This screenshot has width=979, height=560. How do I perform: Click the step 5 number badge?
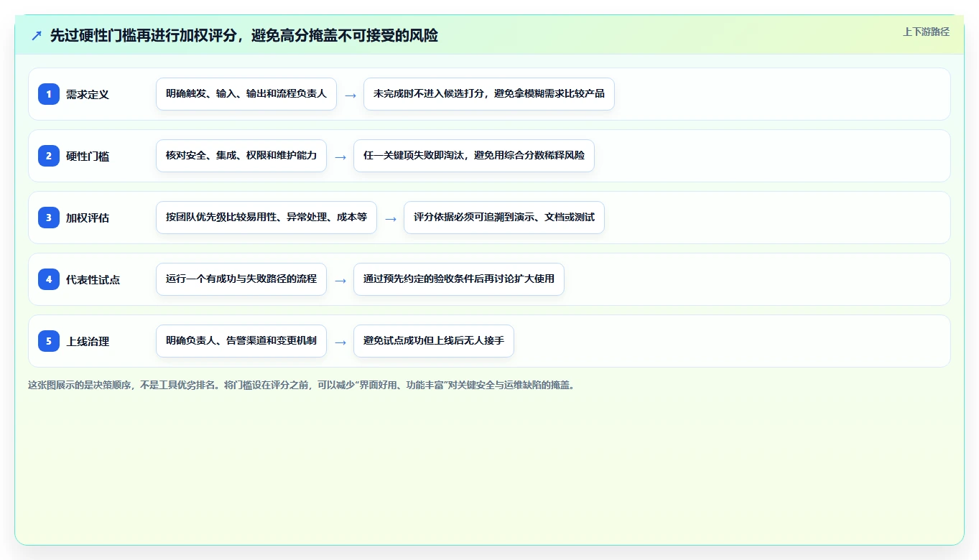coord(49,341)
